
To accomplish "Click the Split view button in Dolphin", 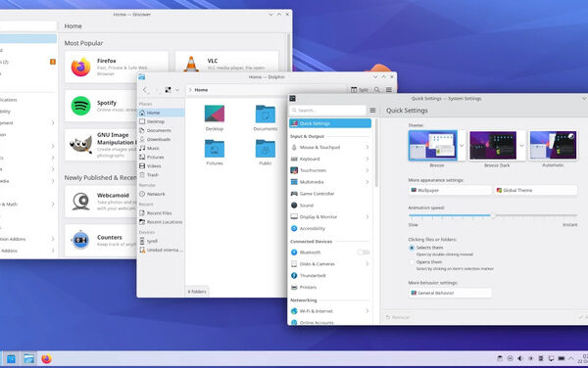I will point(360,90).
